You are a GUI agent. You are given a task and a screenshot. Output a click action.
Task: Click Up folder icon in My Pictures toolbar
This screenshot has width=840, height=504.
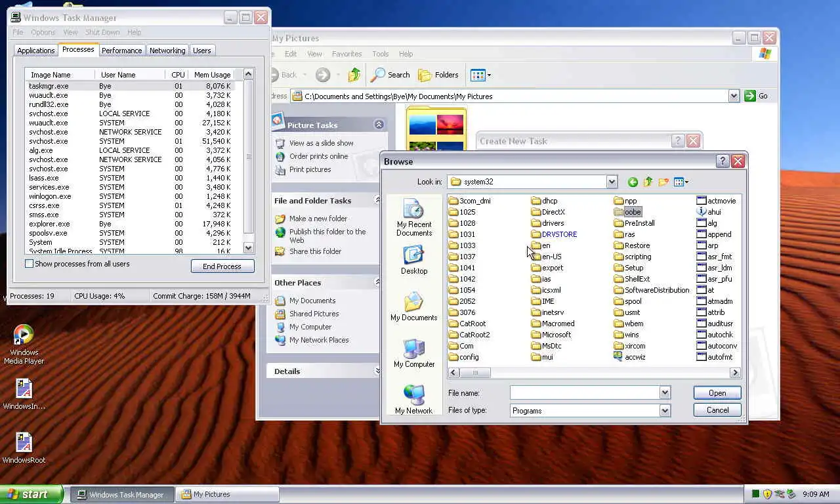(354, 75)
